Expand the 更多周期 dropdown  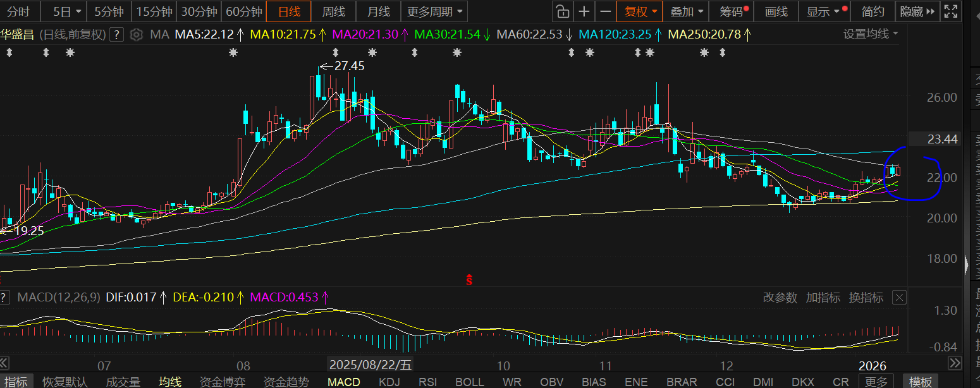434,11
